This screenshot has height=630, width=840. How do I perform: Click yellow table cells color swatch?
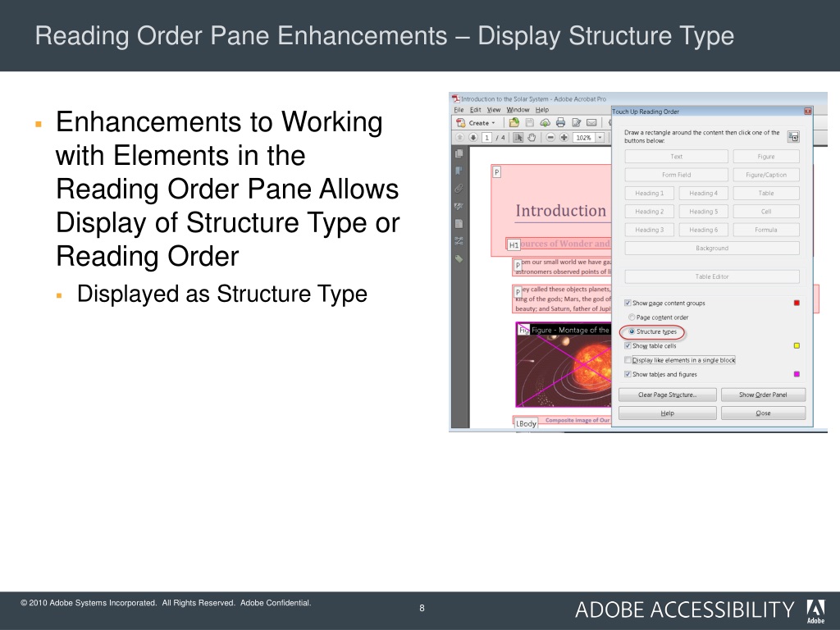[x=797, y=346]
